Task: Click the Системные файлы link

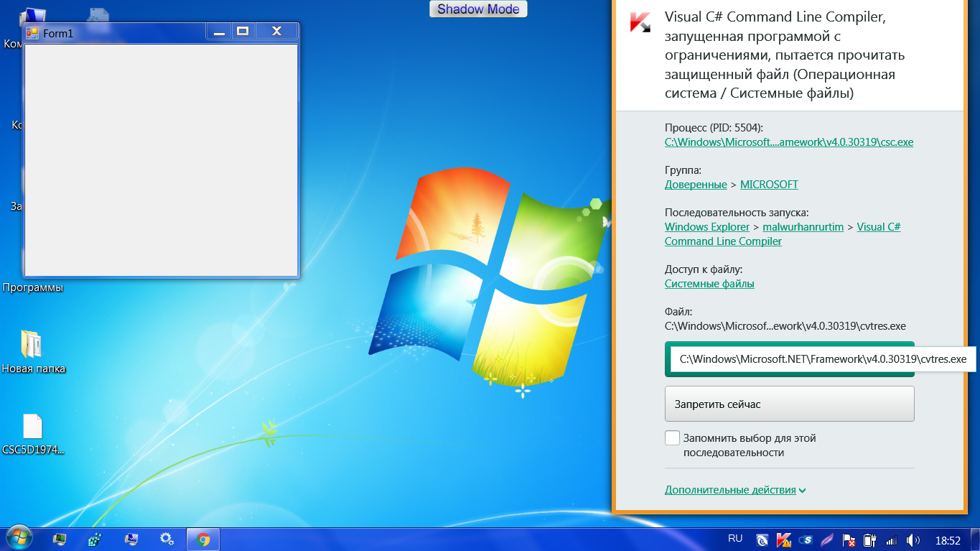Action: [x=709, y=284]
